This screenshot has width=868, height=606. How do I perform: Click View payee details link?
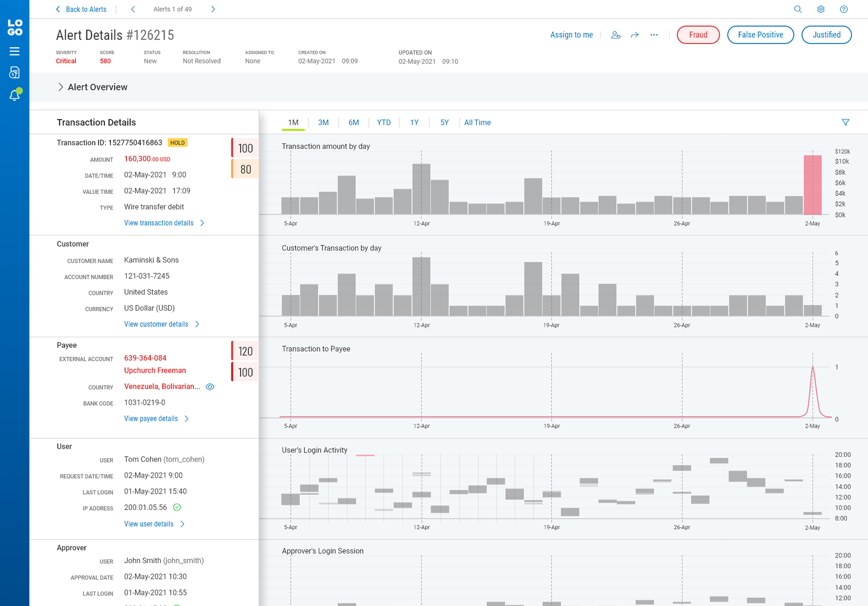tap(151, 419)
